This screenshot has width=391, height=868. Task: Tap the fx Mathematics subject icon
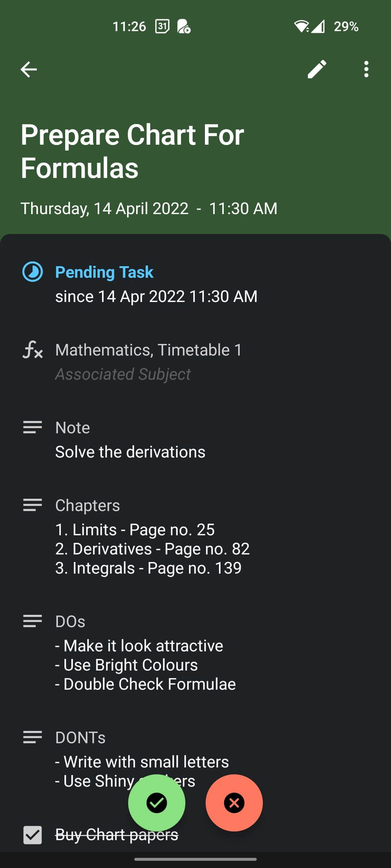coord(33,350)
